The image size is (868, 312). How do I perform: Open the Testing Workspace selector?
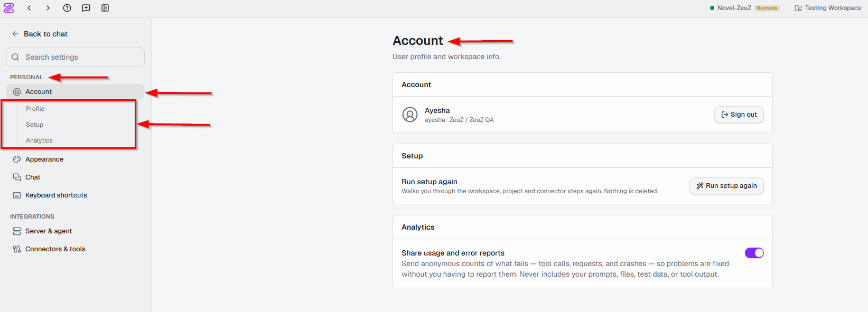(828, 8)
